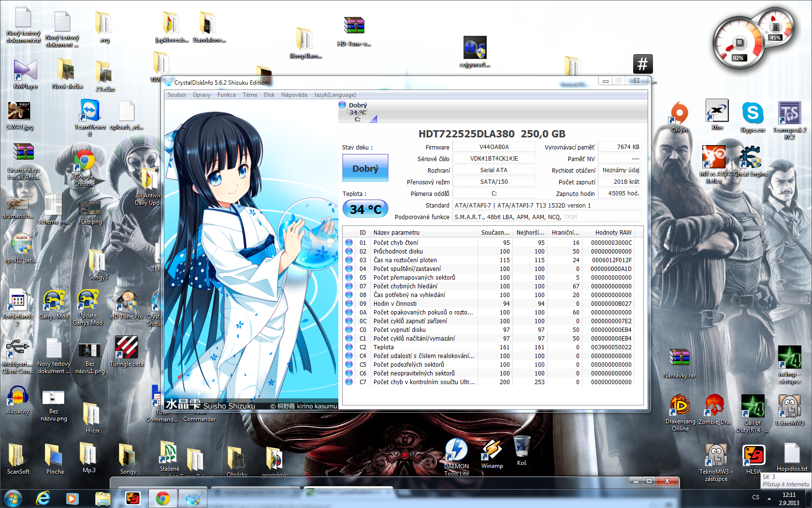Open the Funkce menu

227,95
